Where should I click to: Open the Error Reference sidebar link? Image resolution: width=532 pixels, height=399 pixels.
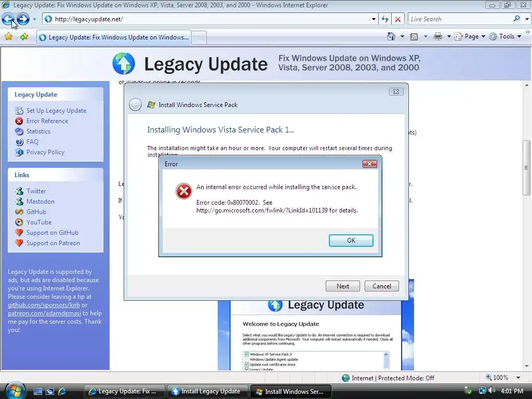[47, 121]
